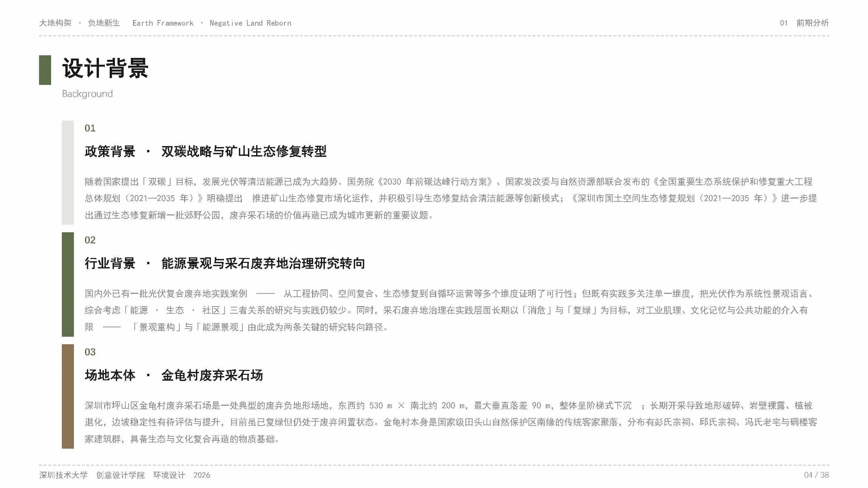Screen dimensions: 868x488
Task: Click the brown bar beside section 03
Action: (x=68, y=396)
